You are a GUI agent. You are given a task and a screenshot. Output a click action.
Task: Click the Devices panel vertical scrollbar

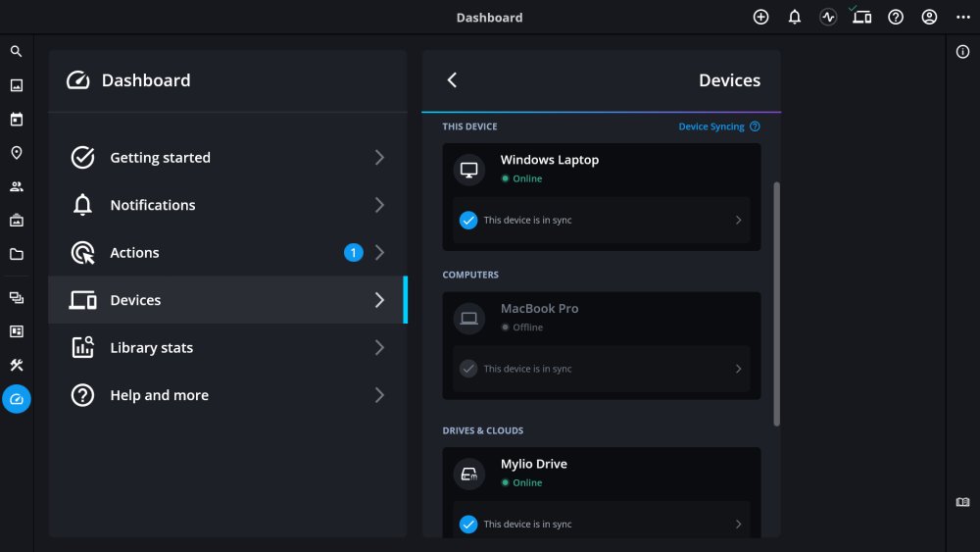(x=777, y=304)
